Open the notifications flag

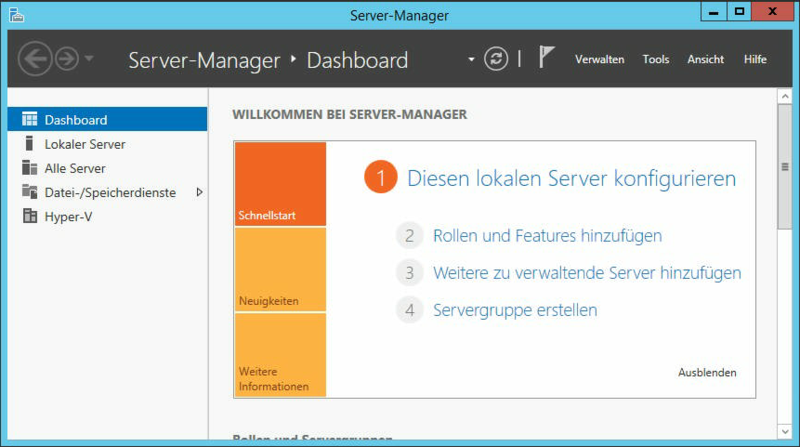click(546, 57)
